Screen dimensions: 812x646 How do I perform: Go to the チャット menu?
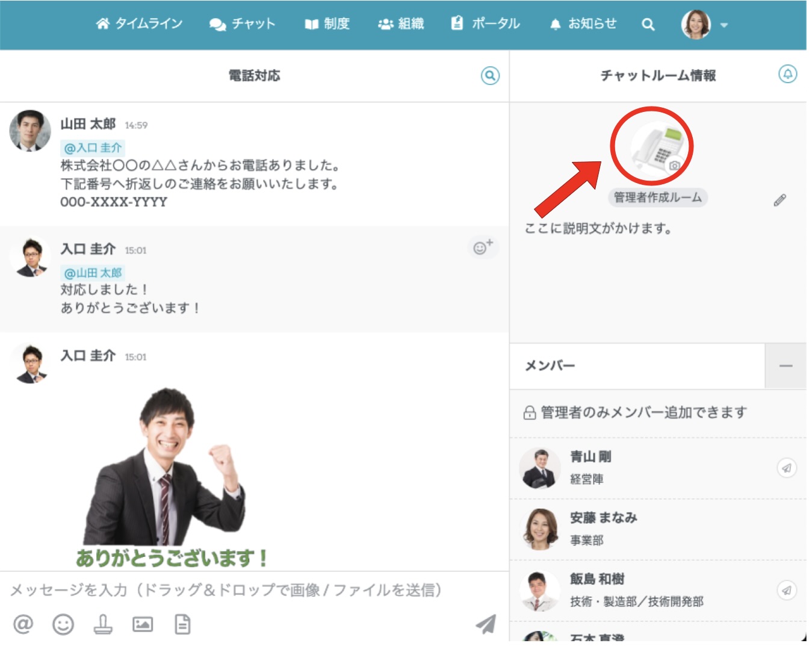point(242,24)
